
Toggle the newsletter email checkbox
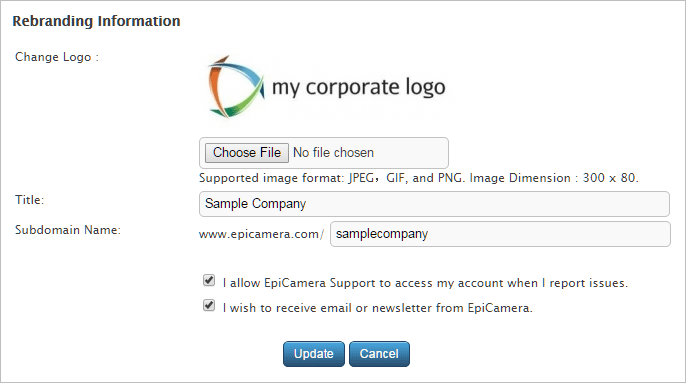209,305
